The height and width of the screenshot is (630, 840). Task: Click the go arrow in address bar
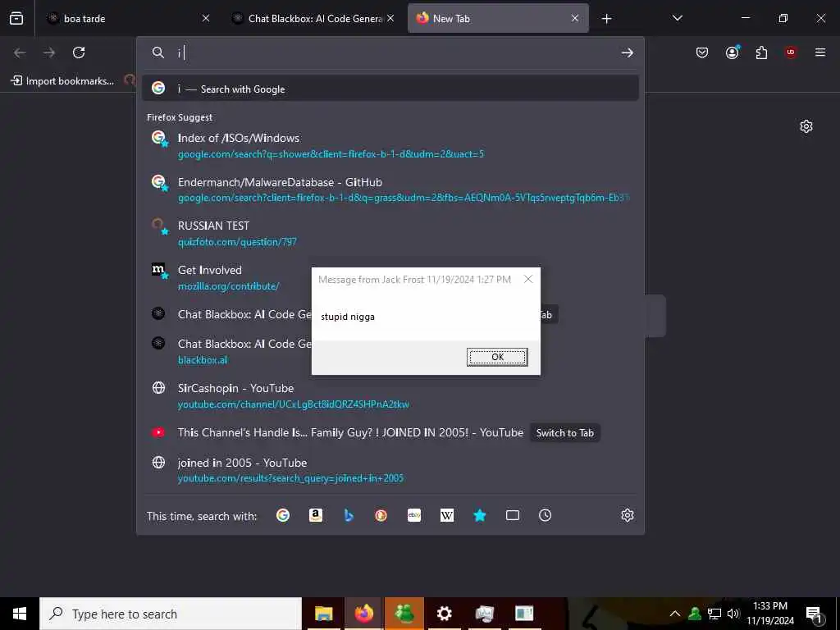627,52
